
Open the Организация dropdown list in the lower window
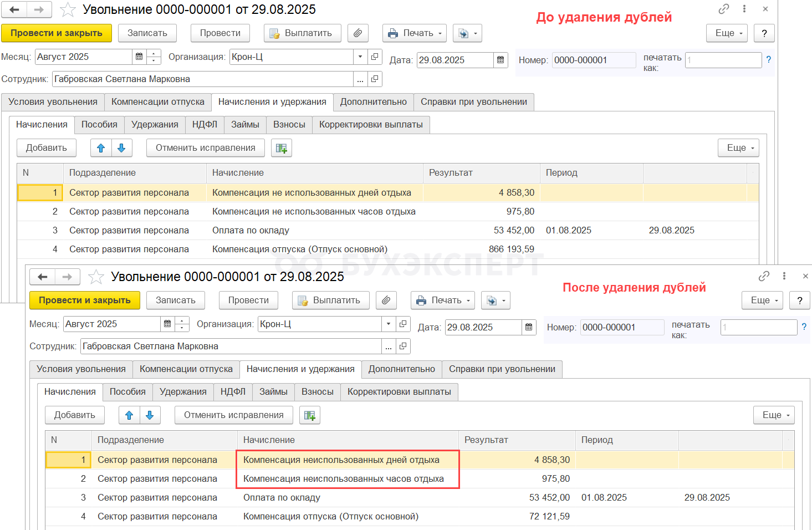tap(389, 324)
